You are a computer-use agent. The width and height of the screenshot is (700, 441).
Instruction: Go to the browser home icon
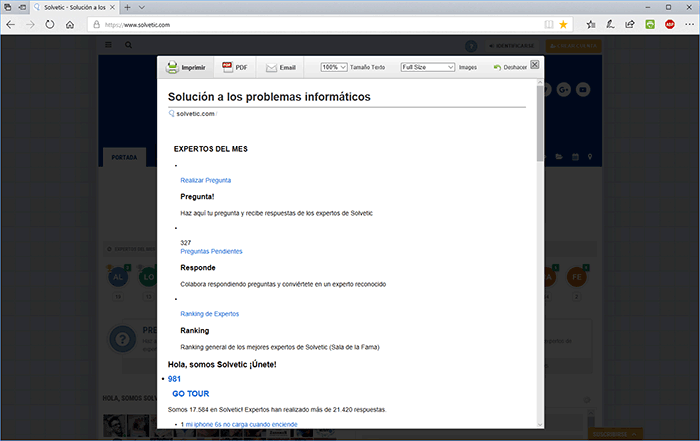point(70,25)
